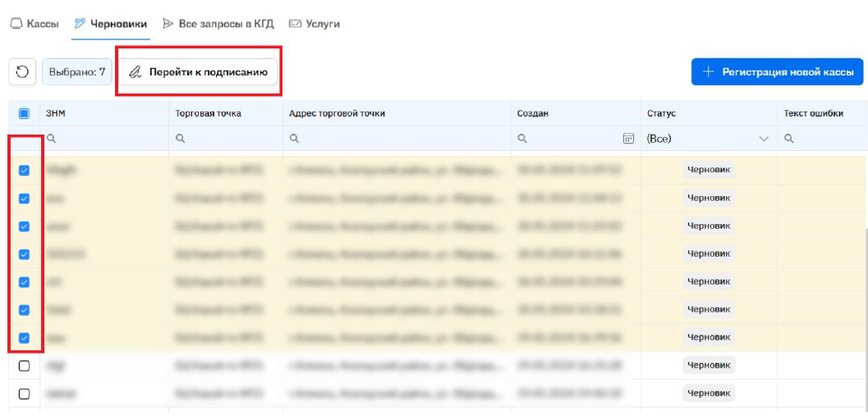
Task: Click search icon in Создан filter
Action: [x=521, y=139]
